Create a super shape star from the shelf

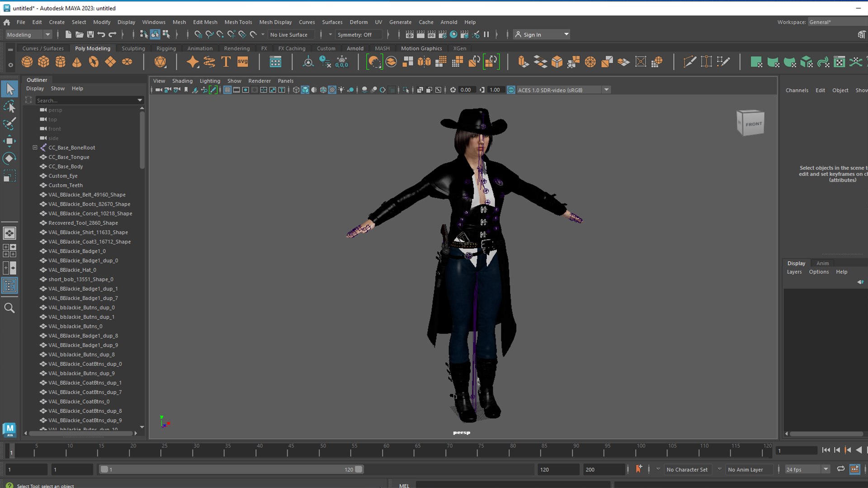pos(193,62)
